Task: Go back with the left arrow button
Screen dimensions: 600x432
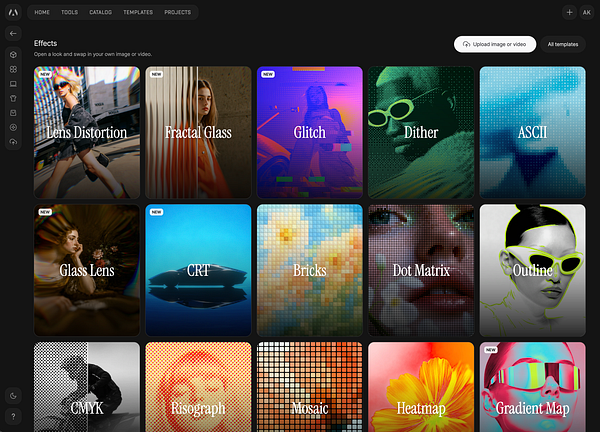Action: point(13,34)
